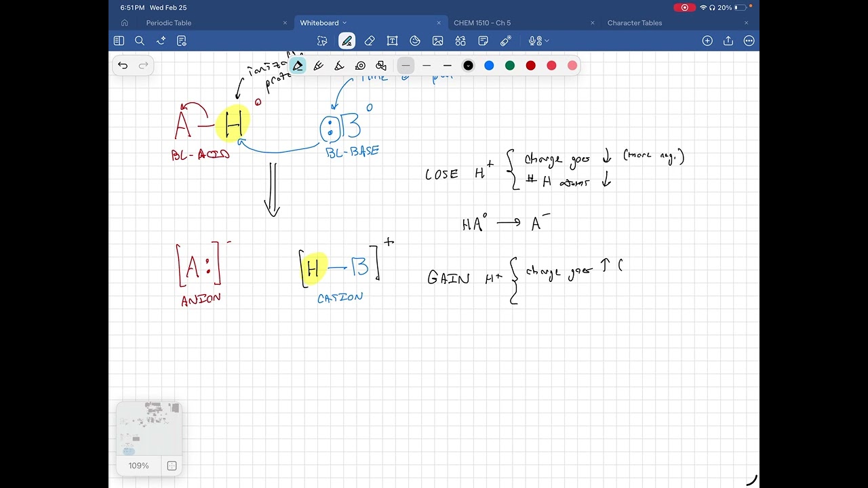Tap the 109% zoom level button

click(x=138, y=466)
